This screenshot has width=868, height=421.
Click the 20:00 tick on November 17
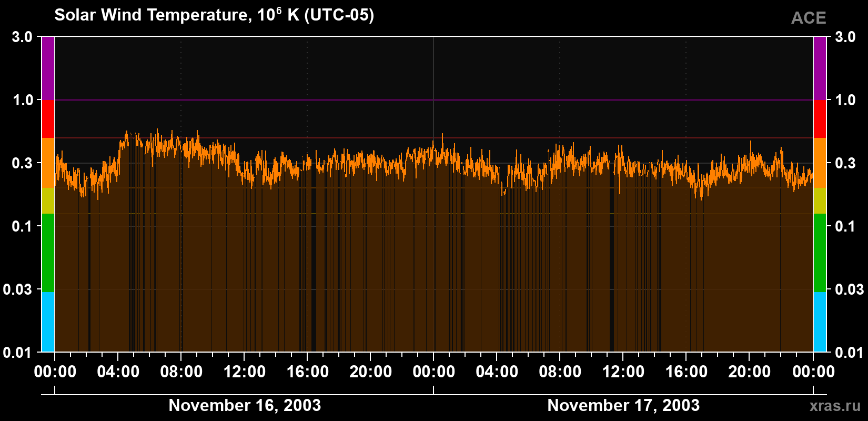[750, 372]
